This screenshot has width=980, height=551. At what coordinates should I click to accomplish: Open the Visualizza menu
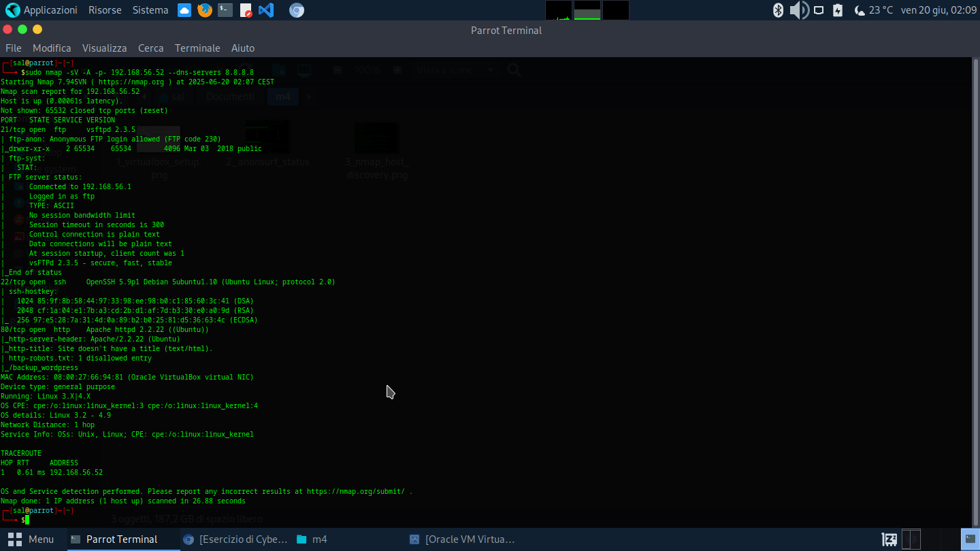(105, 48)
